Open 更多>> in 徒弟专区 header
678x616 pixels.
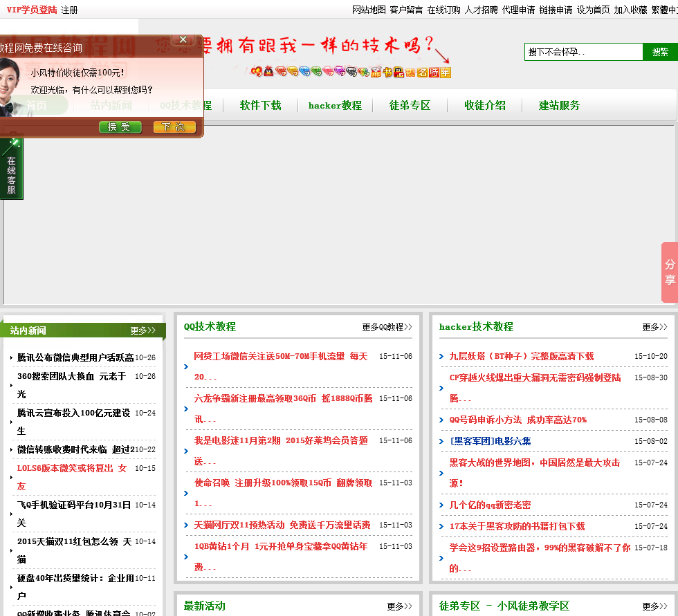[654, 606]
